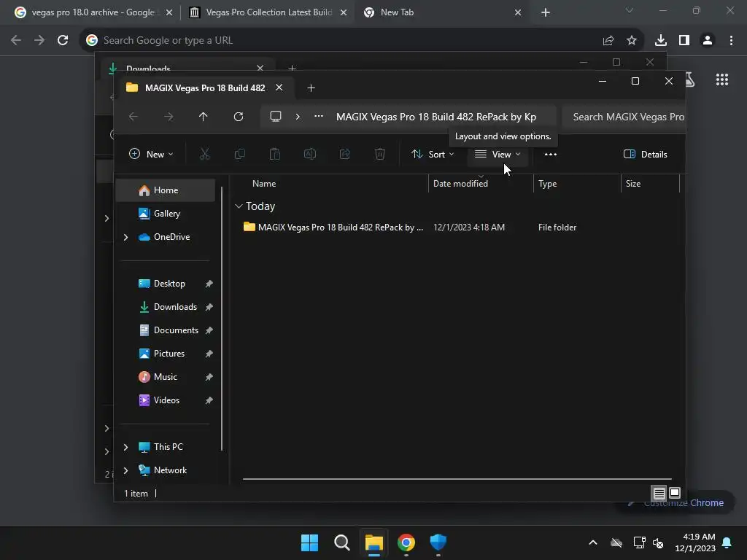Viewport: 747px width, 560px height.
Task: Select the New Tab browser tab
Action: [441, 12]
